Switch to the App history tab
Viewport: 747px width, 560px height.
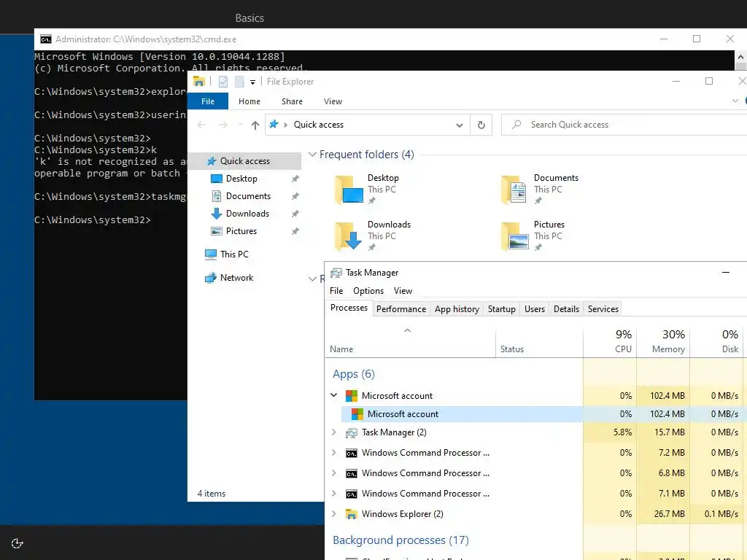point(457,309)
